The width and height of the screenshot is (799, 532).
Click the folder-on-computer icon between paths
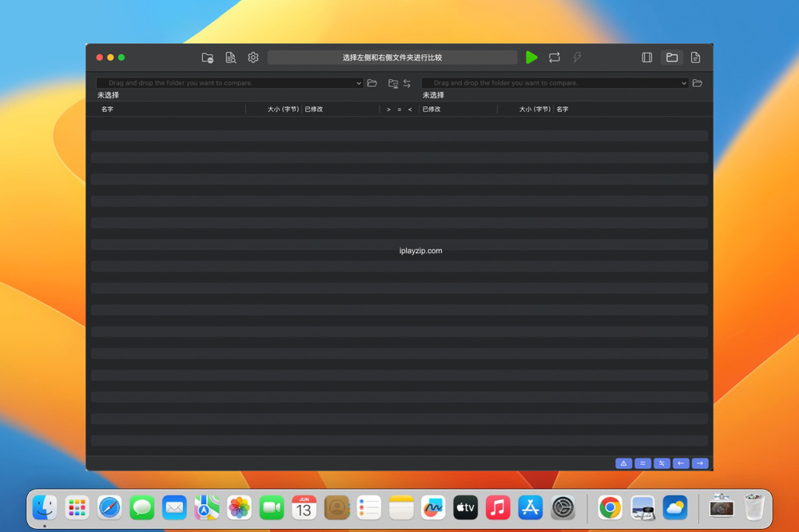[x=393, y=84]
